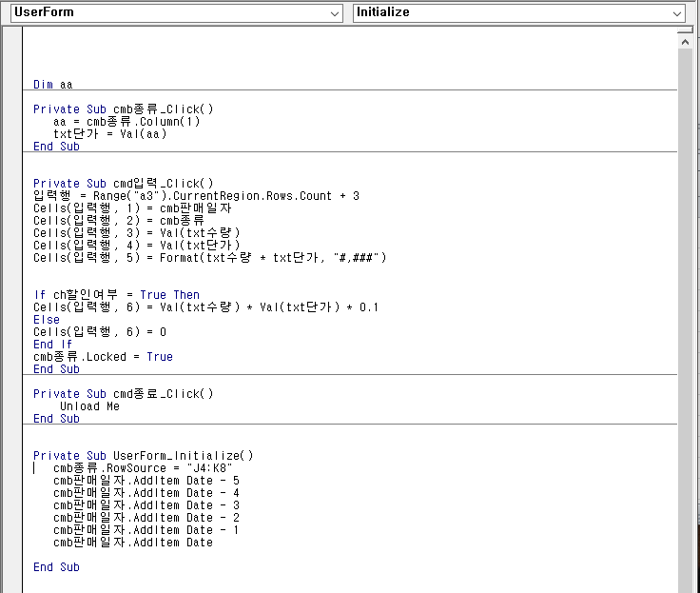
Task: Click the CurrentRegion.Rows.Count line
Action: 196,196
